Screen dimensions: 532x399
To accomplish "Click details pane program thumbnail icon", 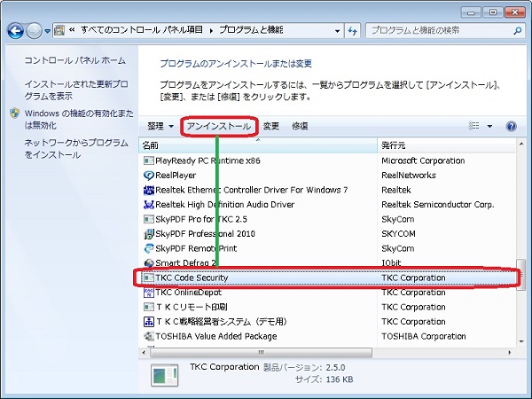I will (165, 375).
